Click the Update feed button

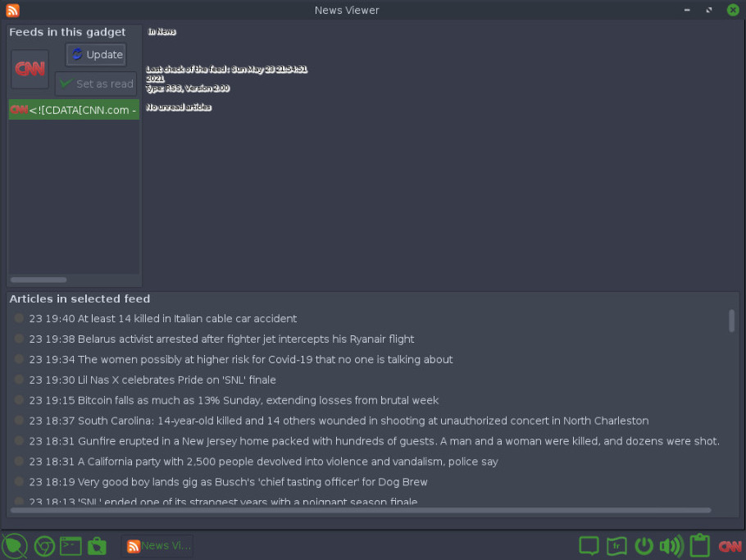[x=96, y=55]
